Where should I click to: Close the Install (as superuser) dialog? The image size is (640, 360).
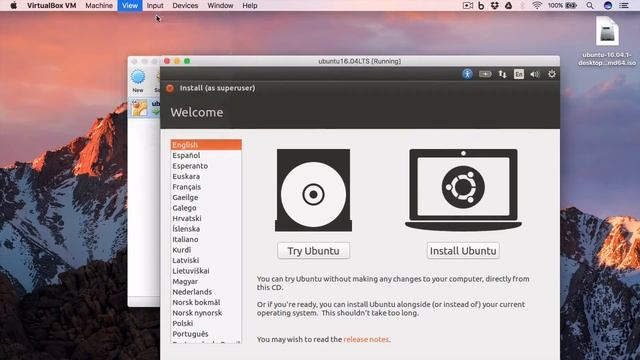coord(170,88)
